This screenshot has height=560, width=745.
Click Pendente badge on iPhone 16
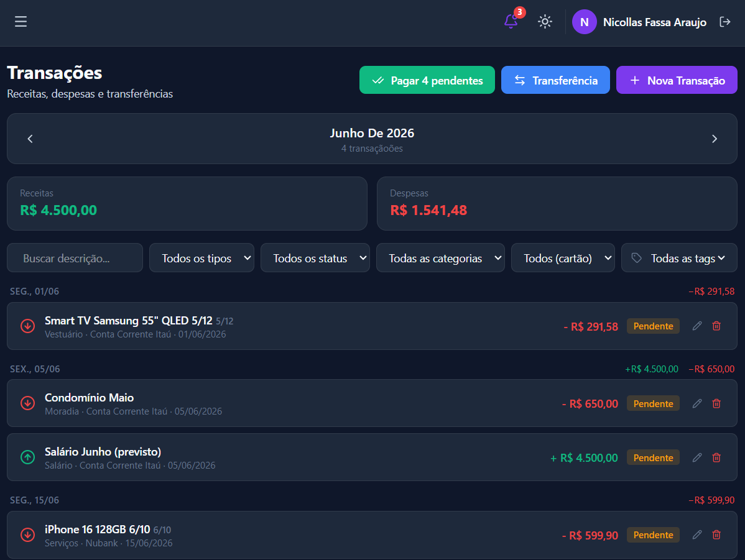[653, 535]
